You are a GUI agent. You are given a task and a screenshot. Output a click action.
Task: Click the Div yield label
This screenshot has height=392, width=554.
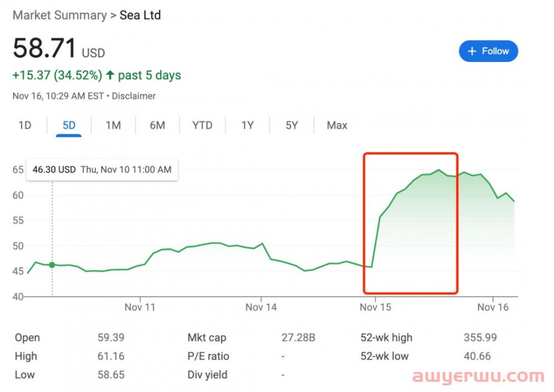[x=207, y=375]
